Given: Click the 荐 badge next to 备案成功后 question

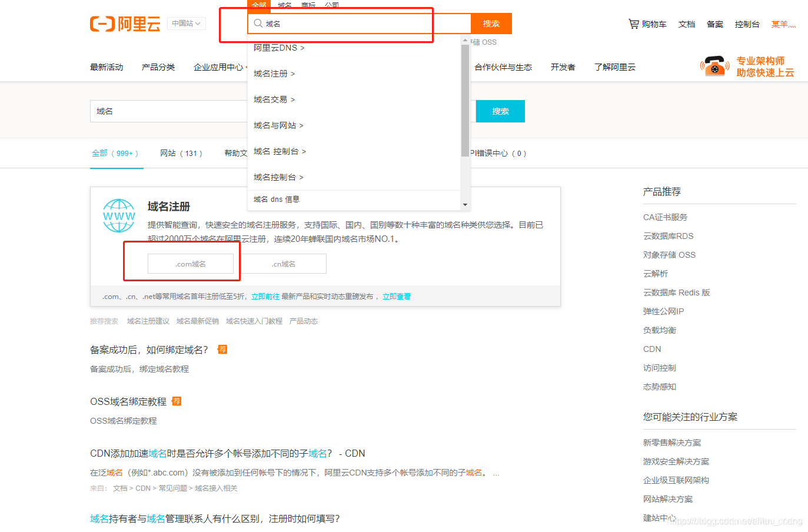Looking at the screenshot, I should point(222,349).
